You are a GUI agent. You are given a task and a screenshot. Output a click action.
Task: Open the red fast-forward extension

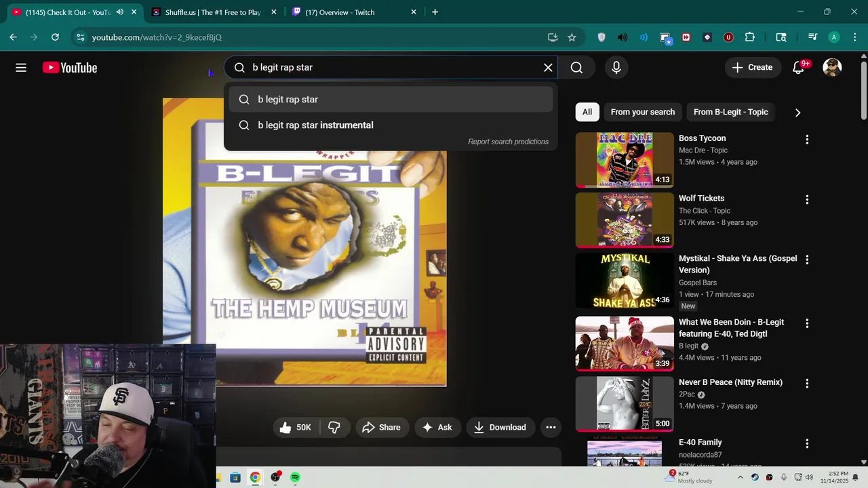686,37
